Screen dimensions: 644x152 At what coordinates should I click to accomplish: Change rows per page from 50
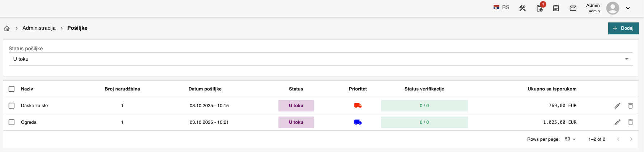570,139
